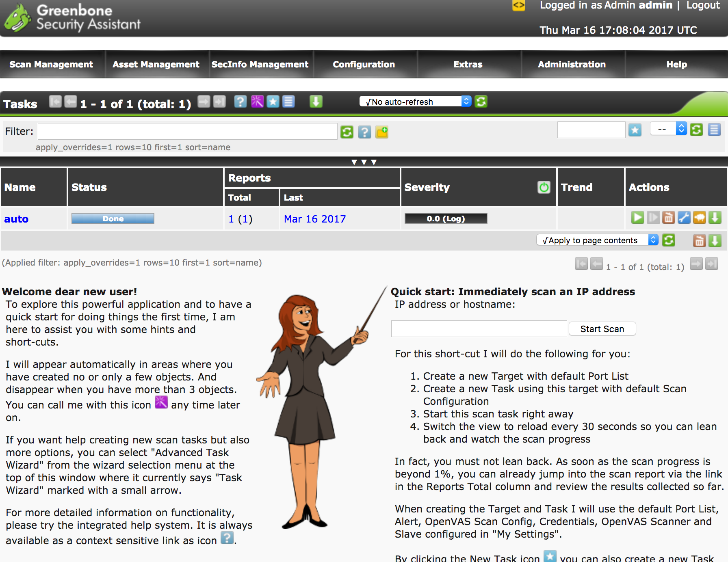Click into the Filter text field

click(188, 131)
